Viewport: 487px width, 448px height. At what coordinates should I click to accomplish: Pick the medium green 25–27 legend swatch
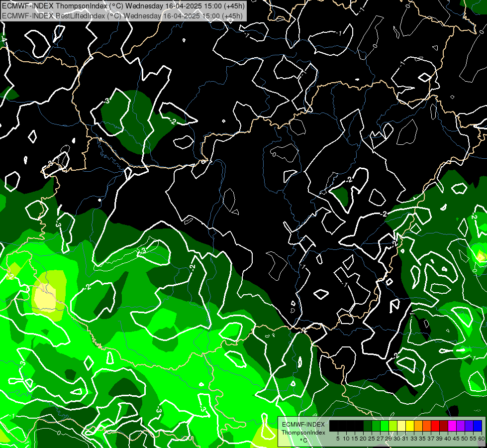376,426
